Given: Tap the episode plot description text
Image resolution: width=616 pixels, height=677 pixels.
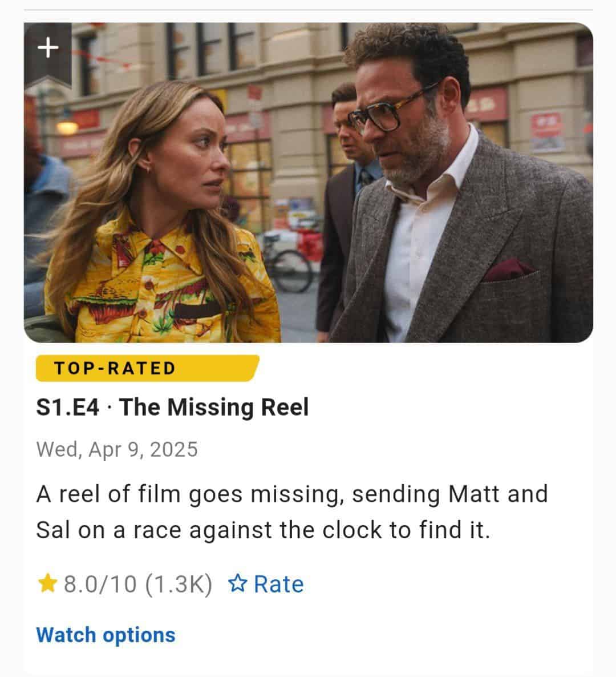Looking at the screenshot, I should pos(293,512).
